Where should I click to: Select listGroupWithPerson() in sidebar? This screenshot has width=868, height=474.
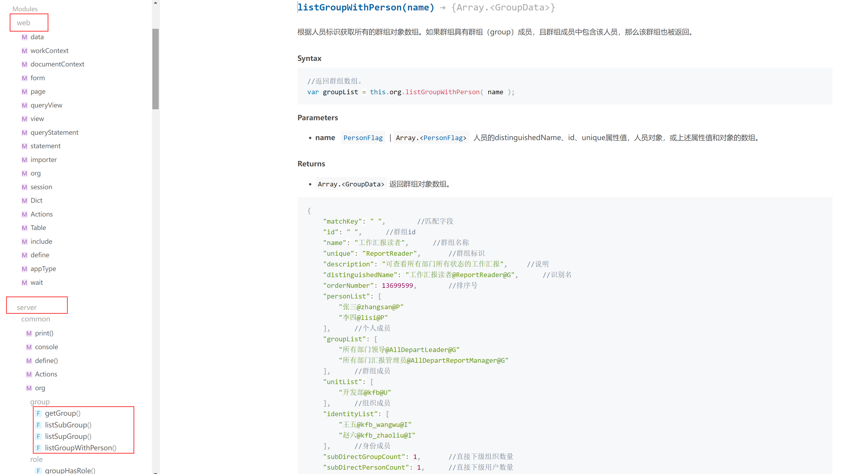(81, 448)
